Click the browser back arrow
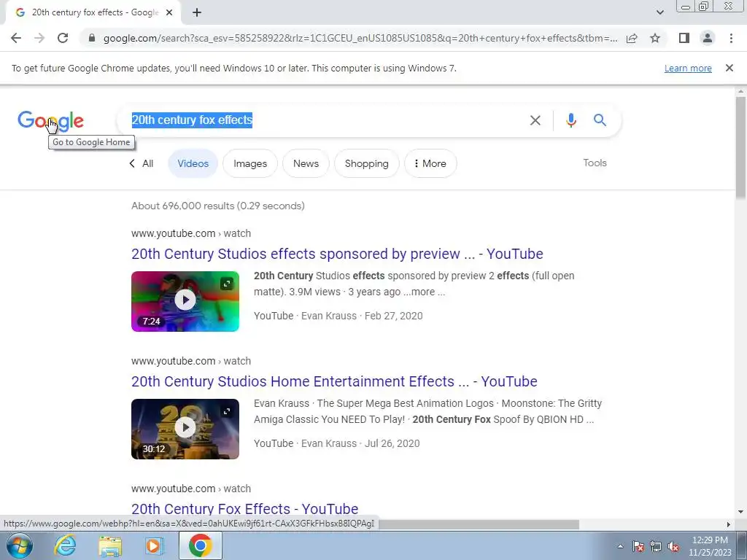 click(16, 38)
